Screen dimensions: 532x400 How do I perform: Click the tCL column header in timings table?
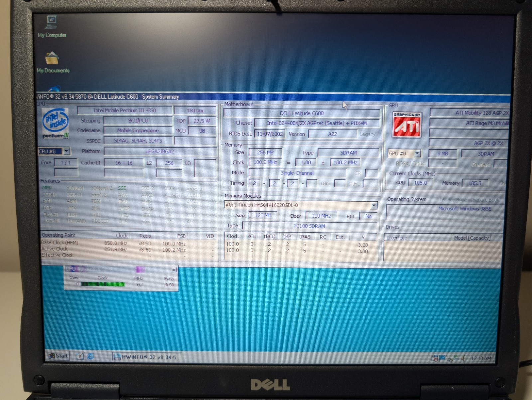pos(252,237)
